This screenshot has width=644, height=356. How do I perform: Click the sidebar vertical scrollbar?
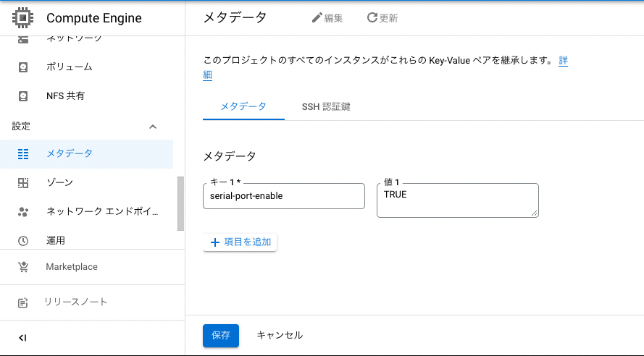[180, 204]
